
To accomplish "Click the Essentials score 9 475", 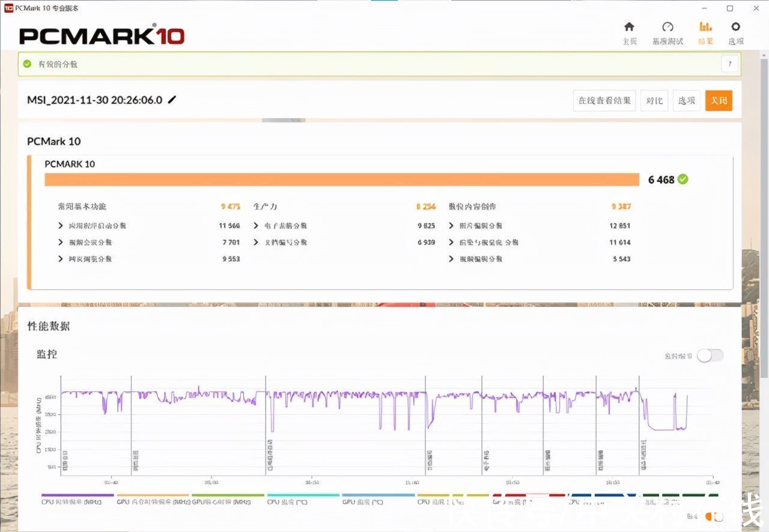I will point(231,207).
